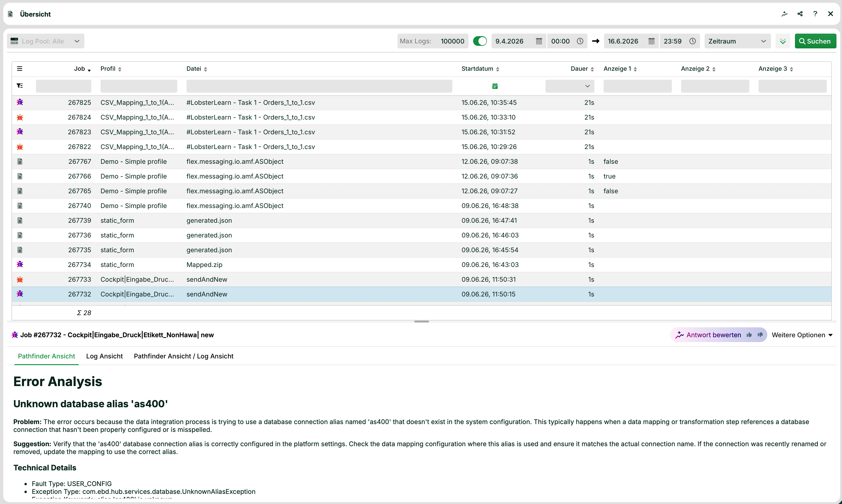842x504 pixels.
Task: Click the red bug icon of job 267733
Action: click(x=20, y=279)
